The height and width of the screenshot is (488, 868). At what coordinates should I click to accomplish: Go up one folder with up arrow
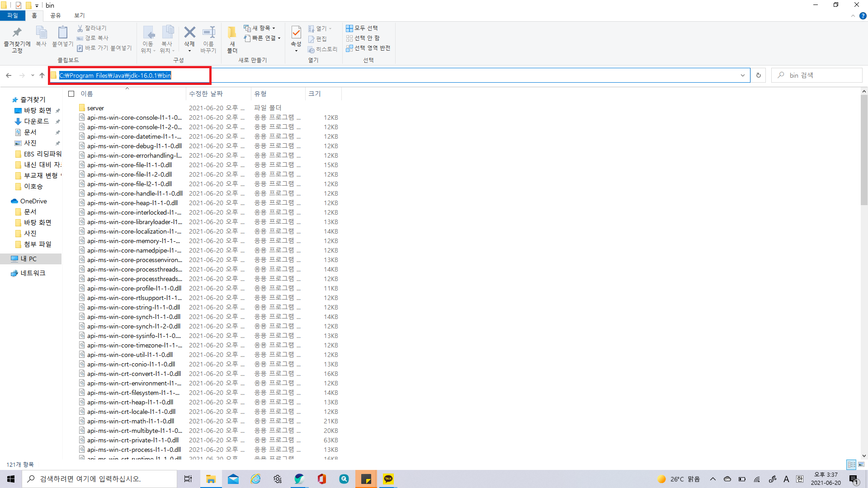tap(42, 75)
